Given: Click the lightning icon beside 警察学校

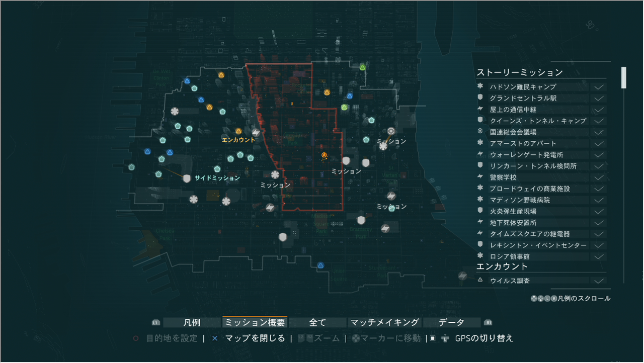Looking at the screenshot, I should pos(480,177).
